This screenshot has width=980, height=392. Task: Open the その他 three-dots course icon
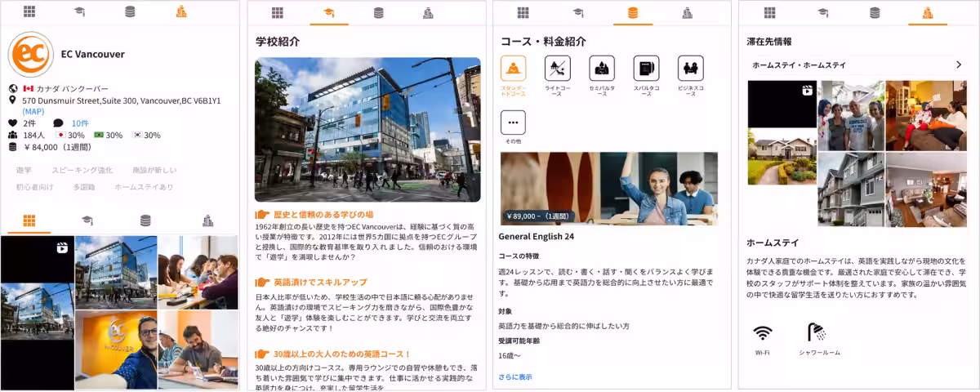coord(514,122)
